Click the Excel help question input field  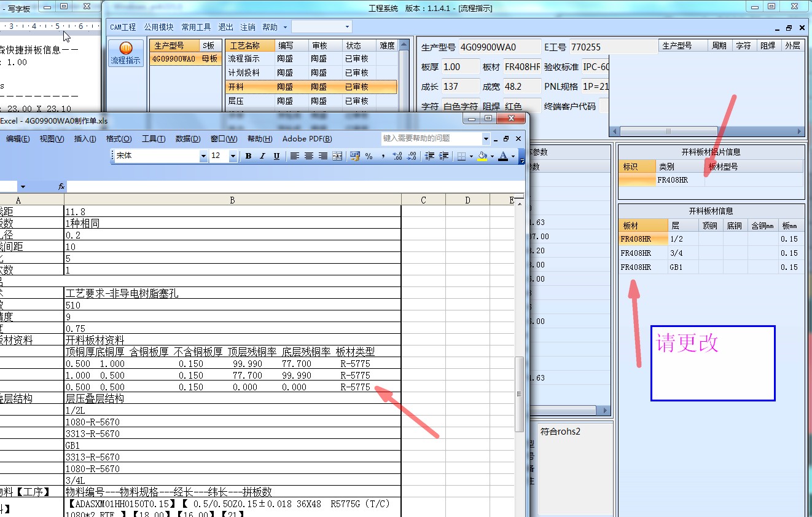pyautogui.click(x=431, y=138)
